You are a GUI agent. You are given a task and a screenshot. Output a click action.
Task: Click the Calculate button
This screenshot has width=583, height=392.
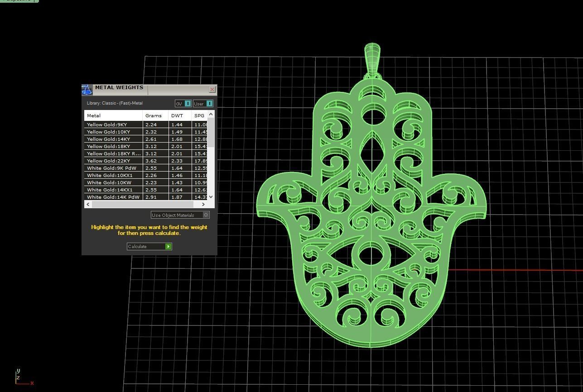[149, 246]
